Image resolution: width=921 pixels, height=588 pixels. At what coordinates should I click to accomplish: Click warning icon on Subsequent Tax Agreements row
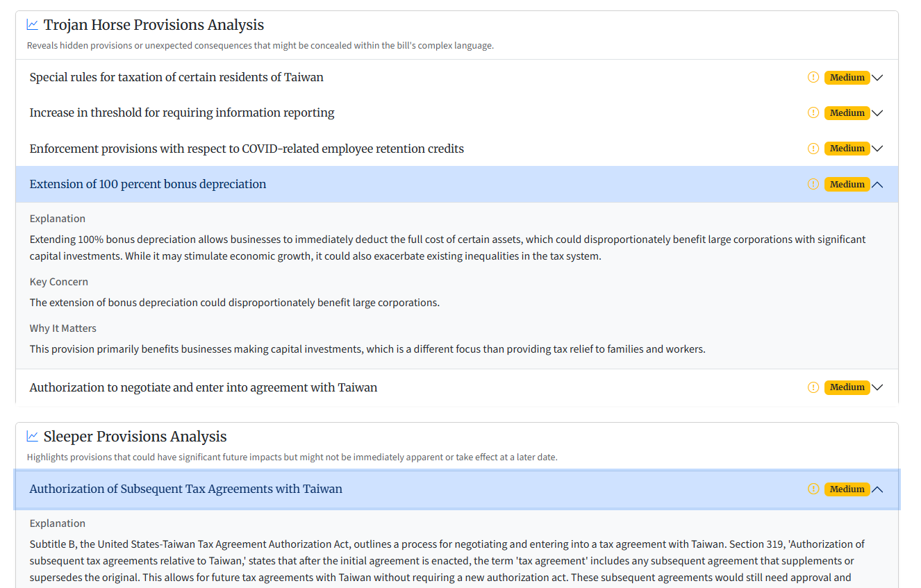click(x=813, y=489)
